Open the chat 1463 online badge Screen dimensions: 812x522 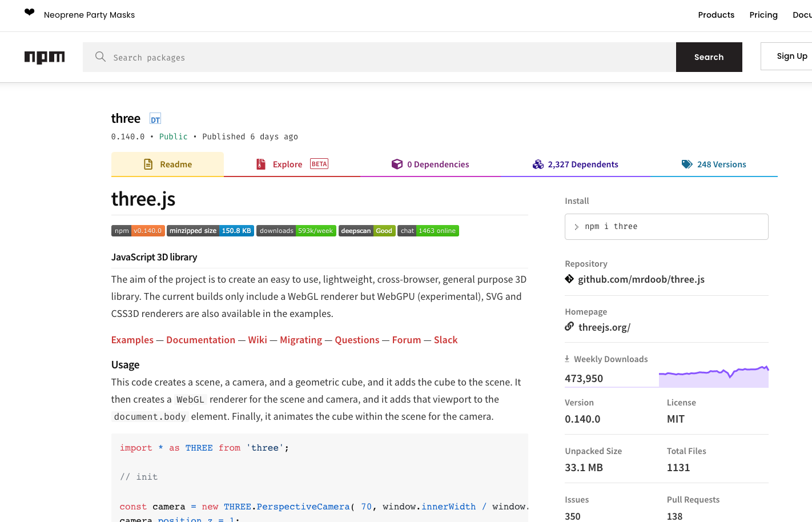coord(428,231)
